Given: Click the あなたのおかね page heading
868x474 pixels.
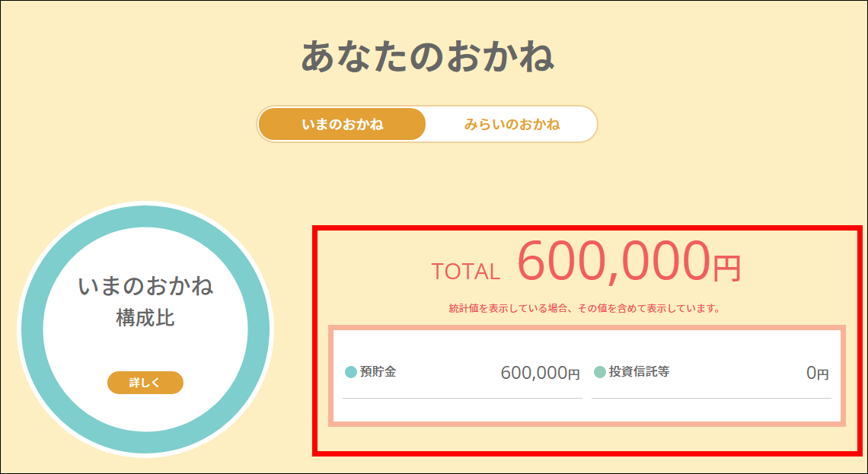Looking at the screenshot, I should pos(427,56).
